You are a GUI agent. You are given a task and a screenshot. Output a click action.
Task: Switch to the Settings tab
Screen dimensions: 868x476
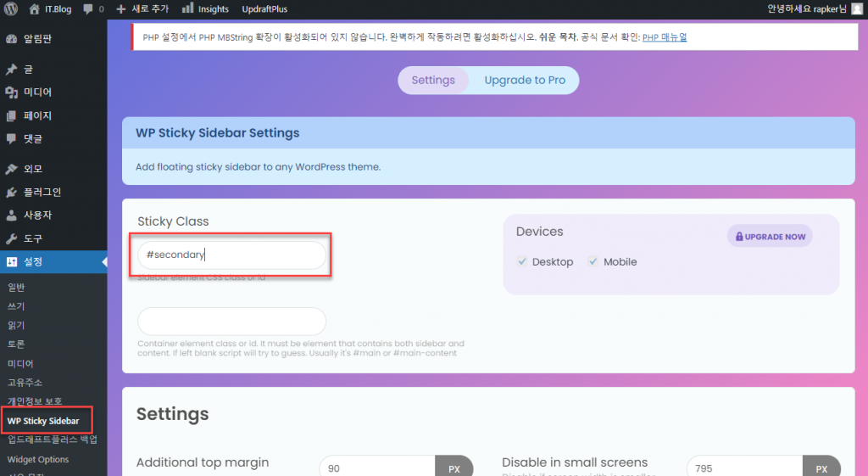(433, 80)
